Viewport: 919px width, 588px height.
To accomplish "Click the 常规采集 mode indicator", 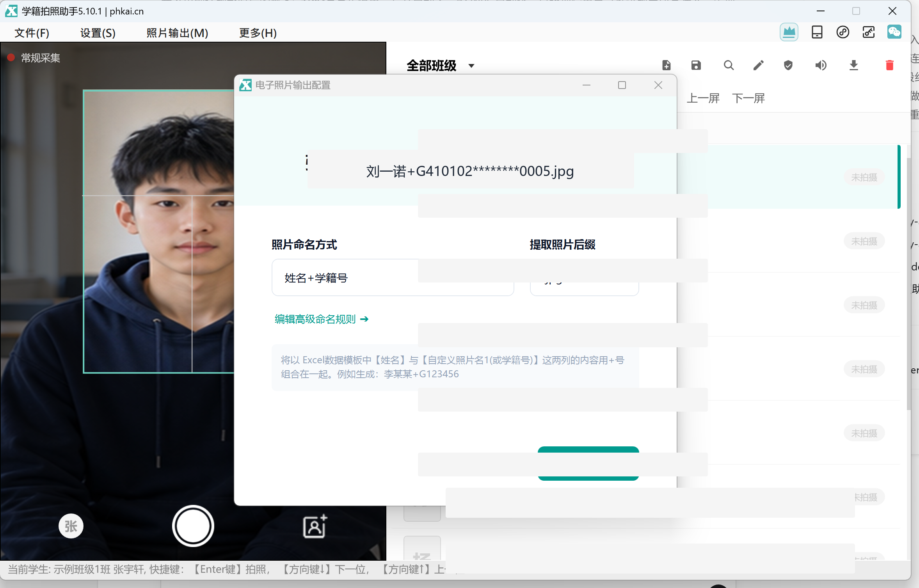I will (34, 58).
